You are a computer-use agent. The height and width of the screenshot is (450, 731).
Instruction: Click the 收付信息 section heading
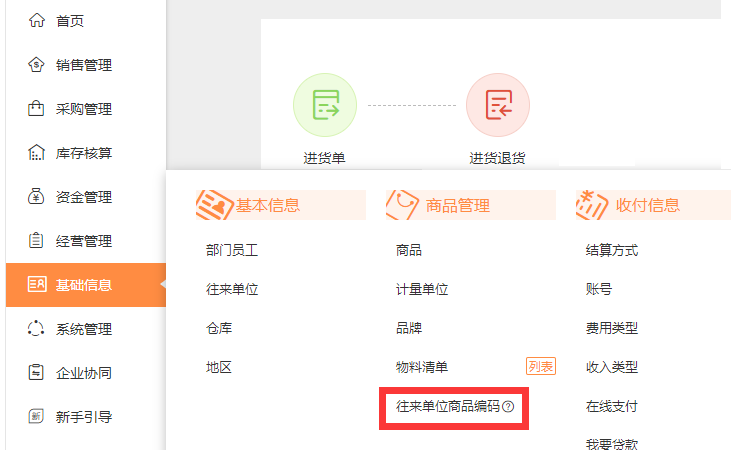click(648, 205)
